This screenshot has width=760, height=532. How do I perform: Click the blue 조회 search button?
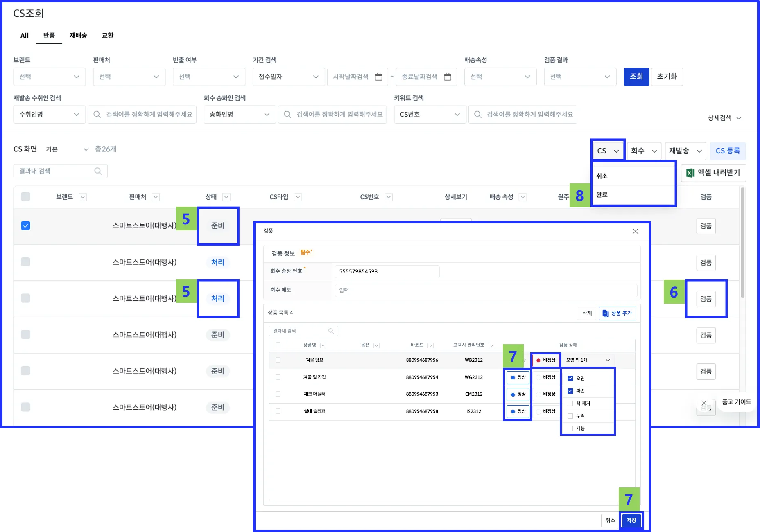(636, 77)
